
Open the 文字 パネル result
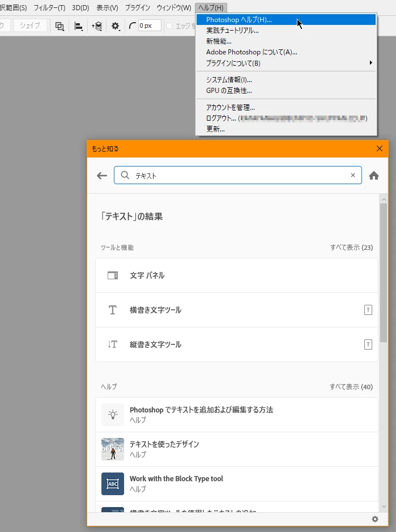(237, 275)
